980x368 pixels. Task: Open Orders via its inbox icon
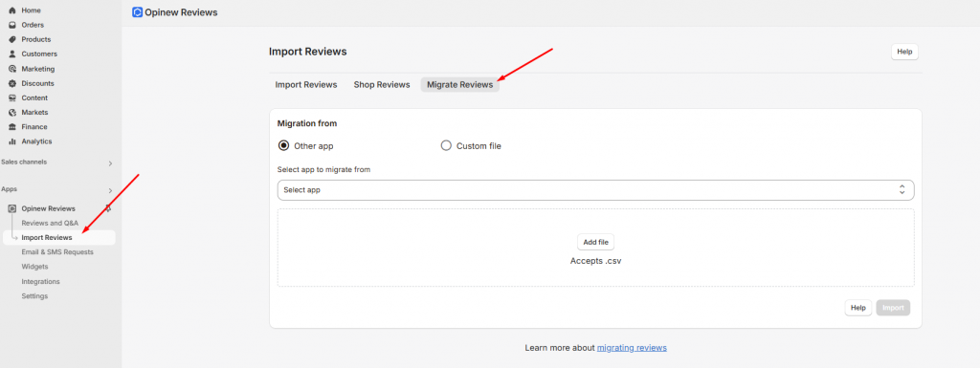point(11,25)
